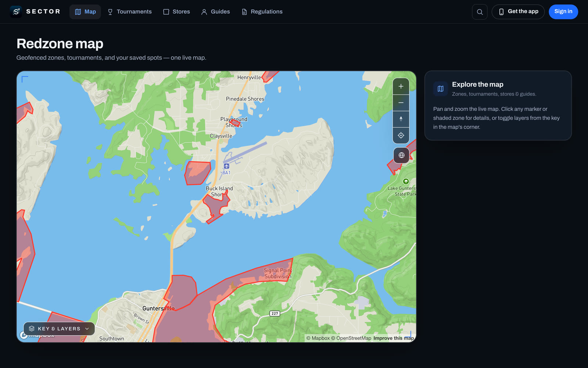The image size is (588, 368).
Task: Click the Claysville map label
Action: [221, 136]
